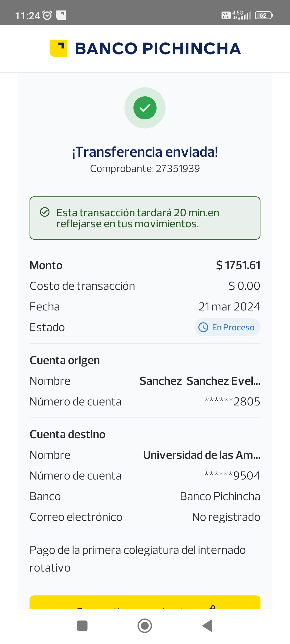Tap the origin account number ending 2805
This screenshot has height=644, width=290.
(x=232, y=402)
